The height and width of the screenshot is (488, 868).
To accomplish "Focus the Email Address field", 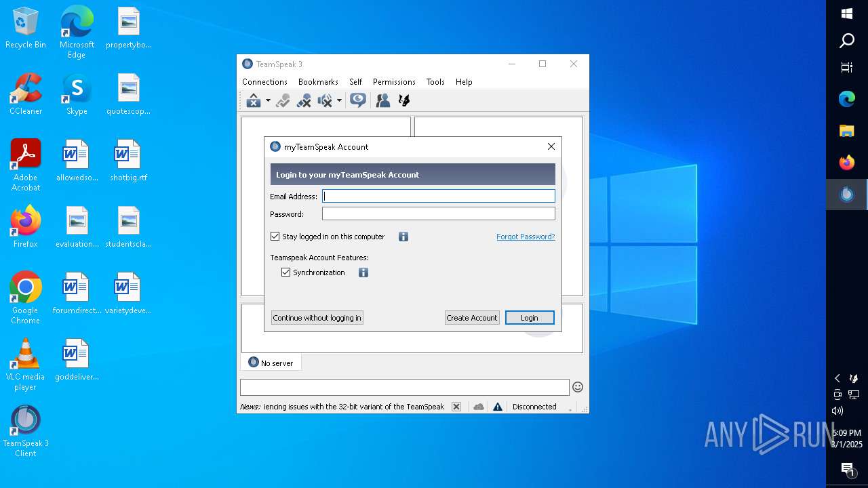I will point(439,196).
